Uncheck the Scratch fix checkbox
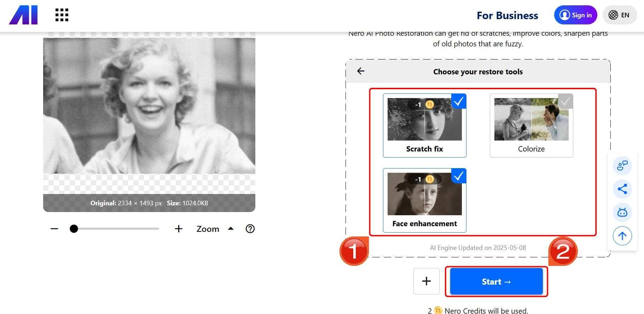Viewport: 644px width, 314px height. (x=459, y=102)
